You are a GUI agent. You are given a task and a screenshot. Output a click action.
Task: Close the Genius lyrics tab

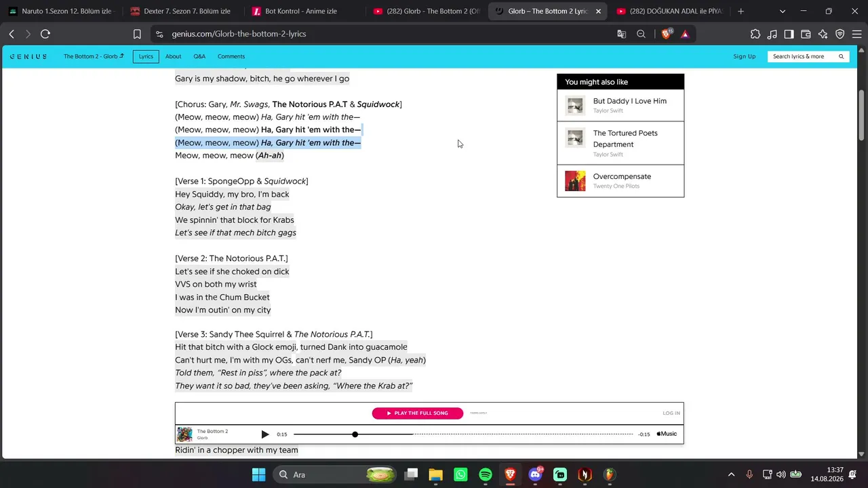click(x=598, y=11)
